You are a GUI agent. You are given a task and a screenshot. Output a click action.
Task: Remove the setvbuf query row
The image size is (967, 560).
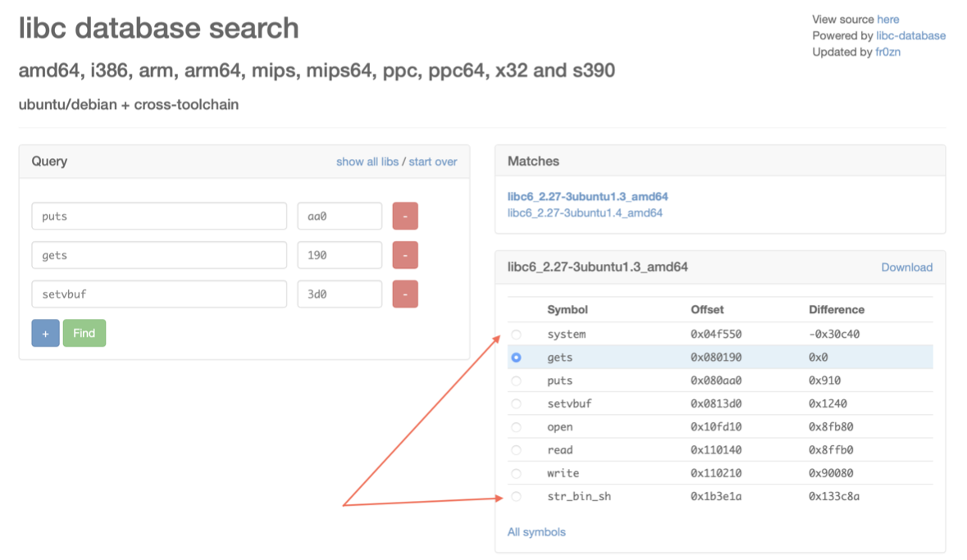(x=405, y=294)
